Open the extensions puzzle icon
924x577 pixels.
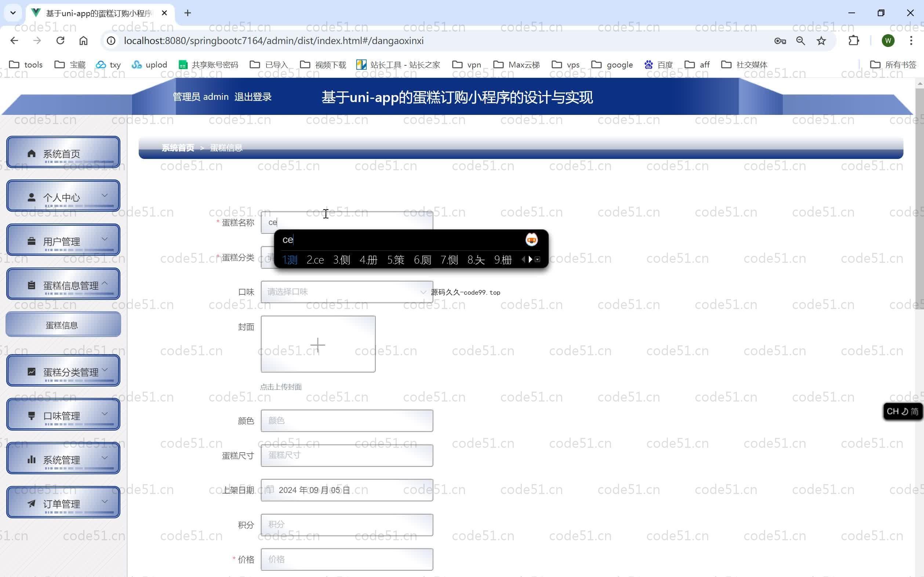(x=854, y=40)
